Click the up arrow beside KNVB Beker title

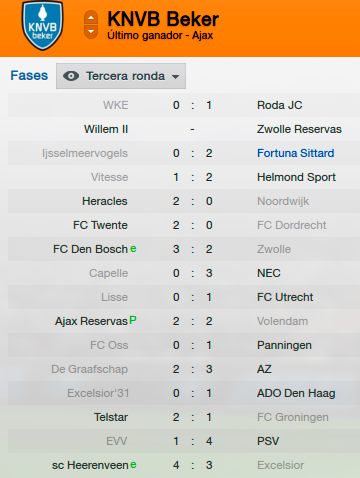pyautogui.click(x=91, y=18)
